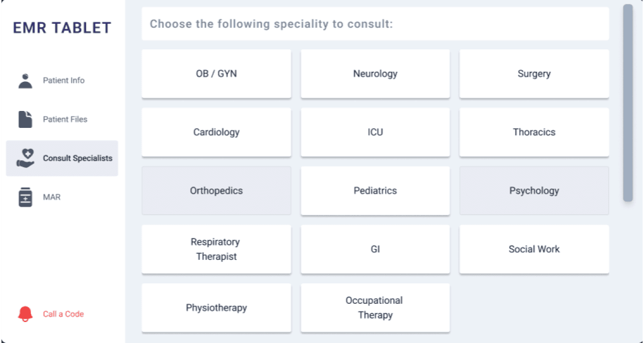Select the OB / GYN speciality
This screenshot has width=644, height=343.
point(216,74)
